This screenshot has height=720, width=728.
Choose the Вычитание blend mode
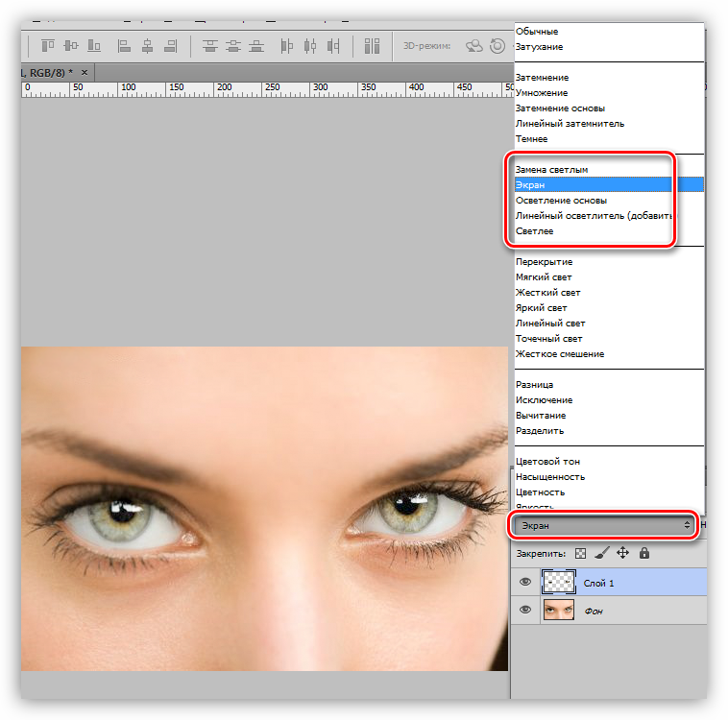(541, 415)
